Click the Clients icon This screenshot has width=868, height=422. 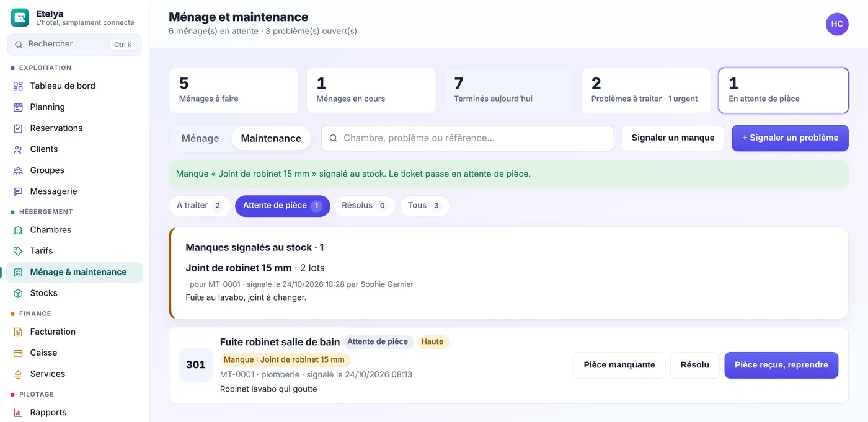[x=18, y=149]
